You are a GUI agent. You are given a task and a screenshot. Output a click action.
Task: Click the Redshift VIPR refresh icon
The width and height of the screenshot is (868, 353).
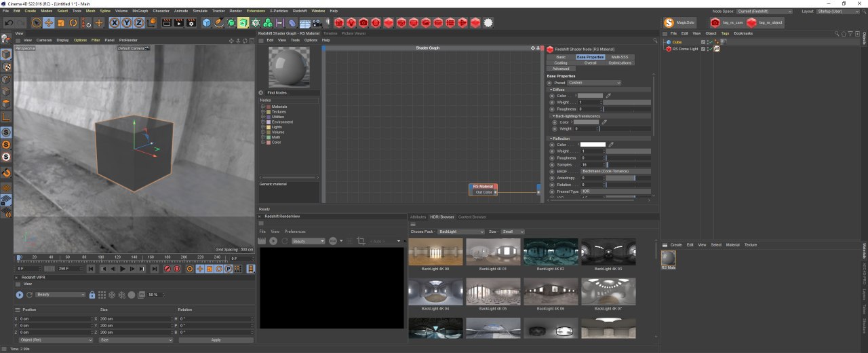tap(29, 295)
